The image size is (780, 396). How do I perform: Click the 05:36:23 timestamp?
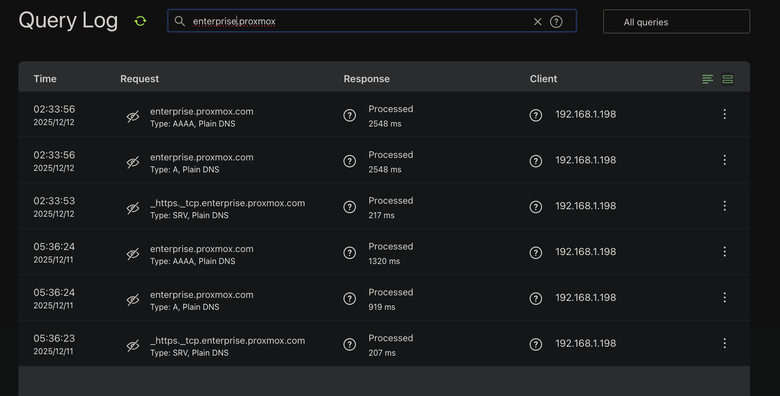(54, 338)
